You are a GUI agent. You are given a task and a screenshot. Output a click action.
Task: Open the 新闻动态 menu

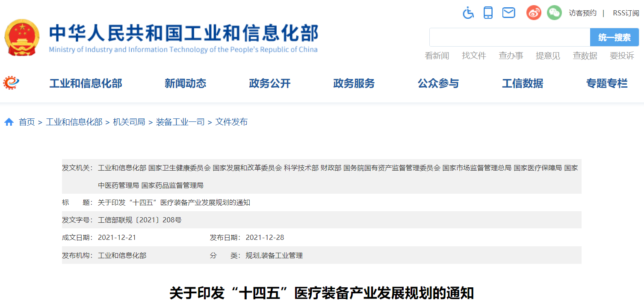pos(185,83)
